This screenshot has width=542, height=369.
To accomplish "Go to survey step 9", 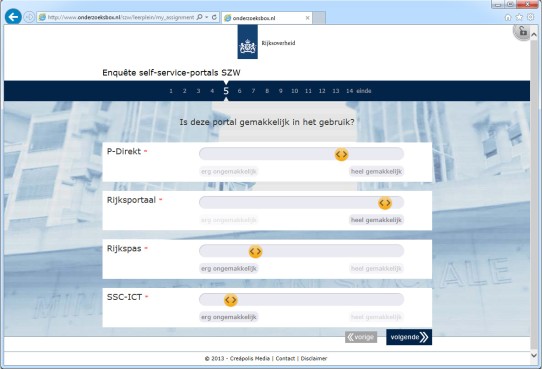I will (x=280, y=91).
